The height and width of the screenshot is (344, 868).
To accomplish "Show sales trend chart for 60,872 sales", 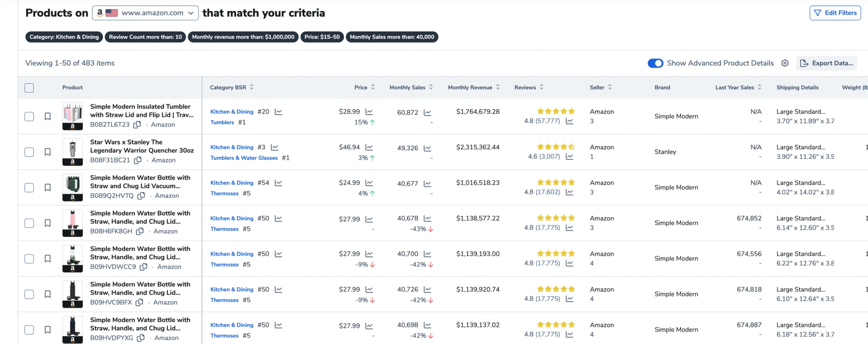I will [x=427, y=113].
